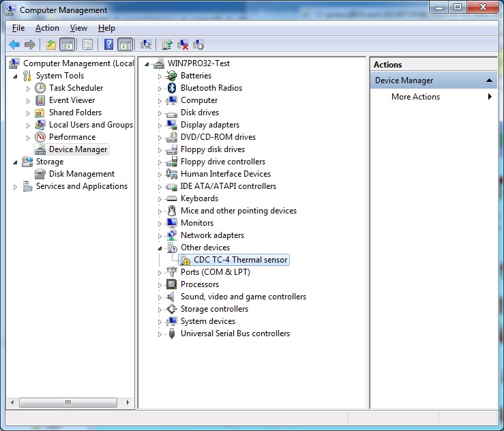504x431 pixels.
Task: Click the Display adapters icon
Action: pos(172,125)
